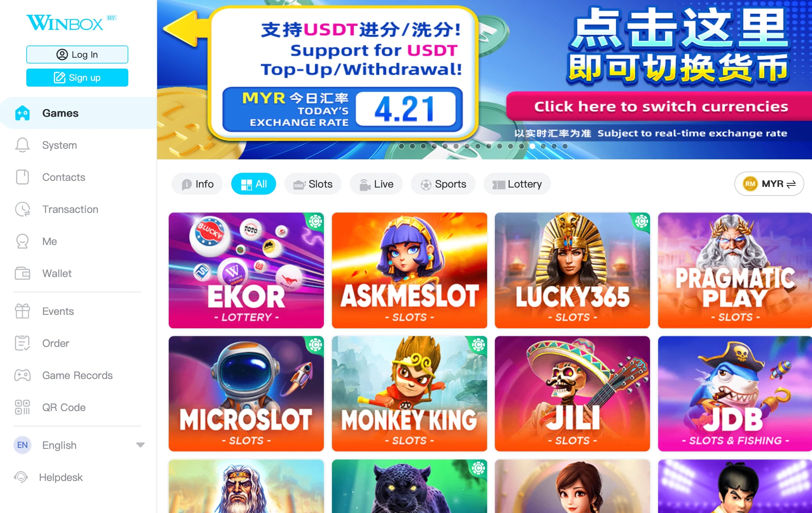Switch to the Lottery tab
812x513 pixels.
point(517,184)
